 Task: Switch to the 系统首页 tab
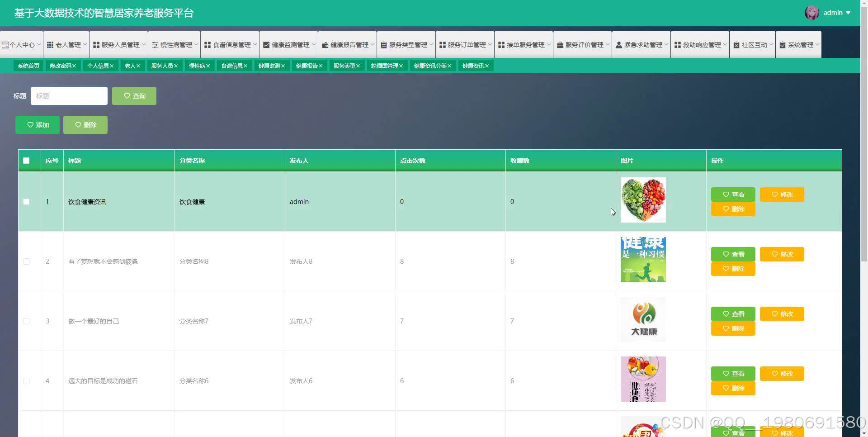pos(28,66)
